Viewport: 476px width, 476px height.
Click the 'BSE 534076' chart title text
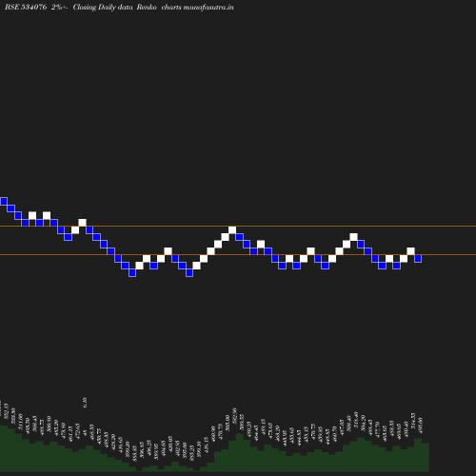pyautogui.click(x=26, y=7)
